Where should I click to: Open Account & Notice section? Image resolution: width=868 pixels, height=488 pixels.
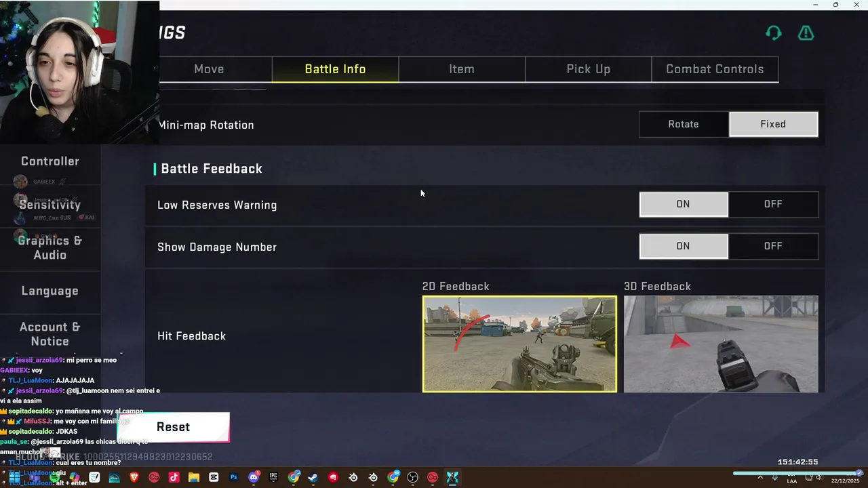pyautogui.click(x=50, y=334)
